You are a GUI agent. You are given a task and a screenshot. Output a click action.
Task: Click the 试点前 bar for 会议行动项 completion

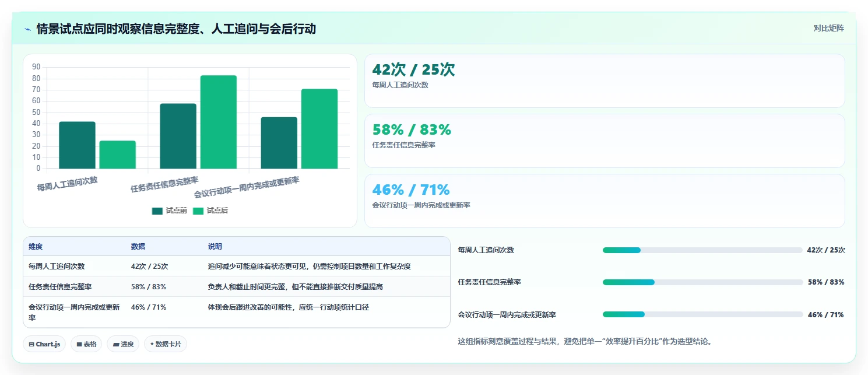point(279,143)
